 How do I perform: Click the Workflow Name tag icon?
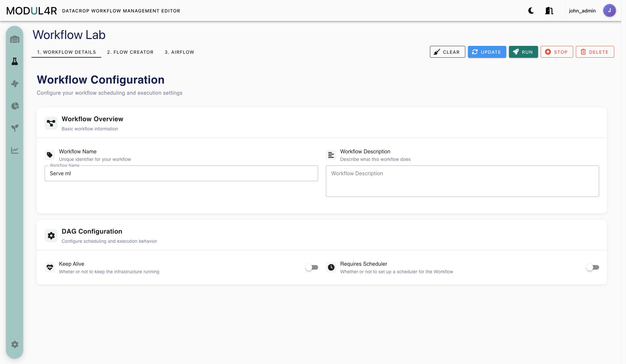coord(50,155)
